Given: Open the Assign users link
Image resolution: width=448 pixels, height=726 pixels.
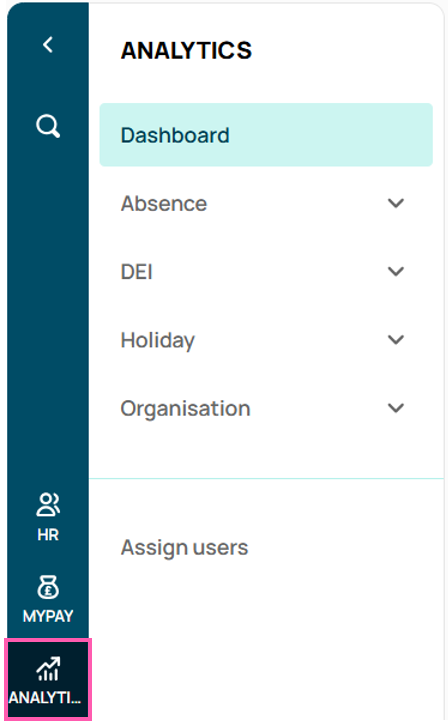Looking at the screenshot, I should point(184,548).
